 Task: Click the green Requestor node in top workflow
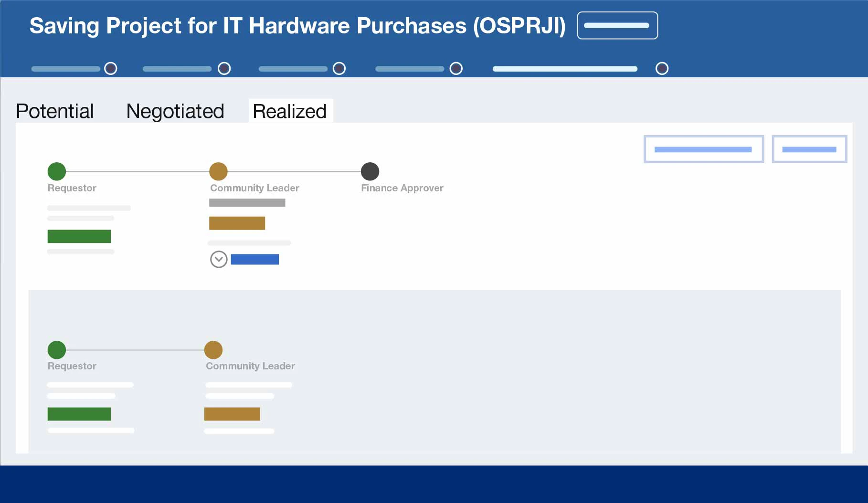pyautogui.click(x=57, y=171)
